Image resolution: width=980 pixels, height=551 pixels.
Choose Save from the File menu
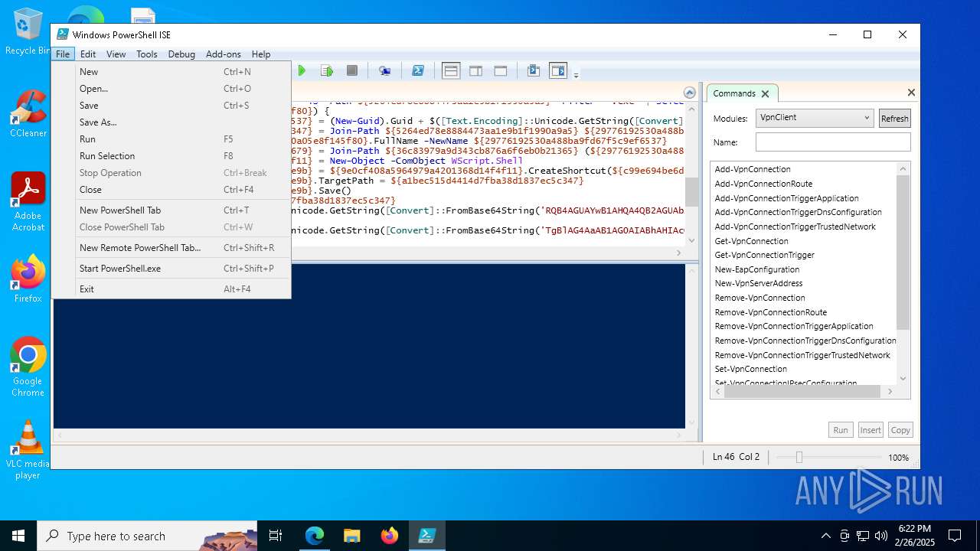[171, 106]
